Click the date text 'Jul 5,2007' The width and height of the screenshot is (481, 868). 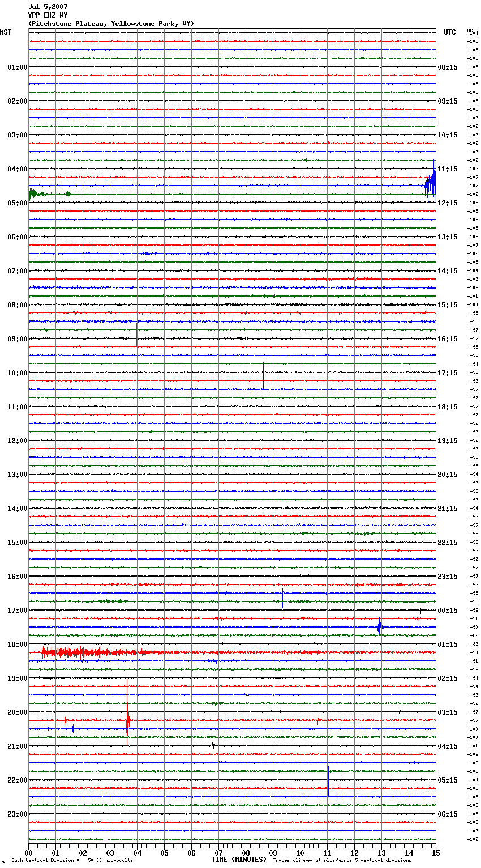tap(48, 7)
